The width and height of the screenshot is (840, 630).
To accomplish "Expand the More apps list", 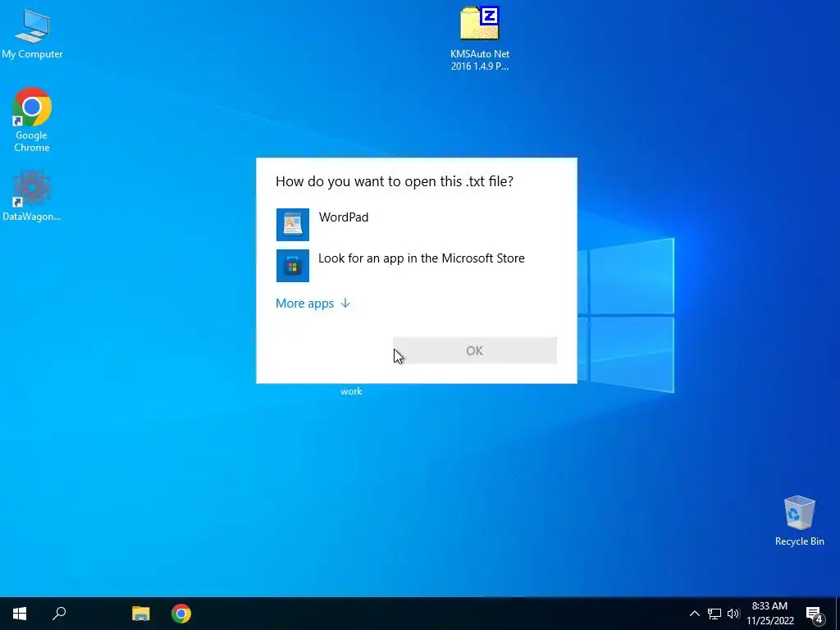I will (x=313, y=304).
